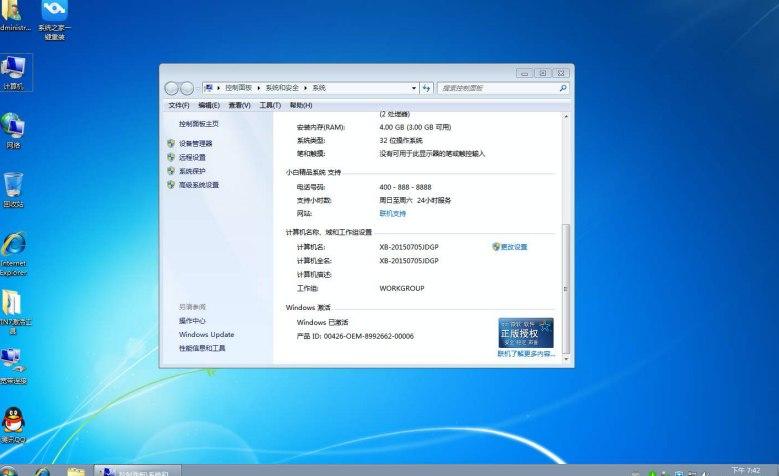Open the 回收站 Recycle Bin desktop icon
779x476 pixels.
click(x=14, y=186)
